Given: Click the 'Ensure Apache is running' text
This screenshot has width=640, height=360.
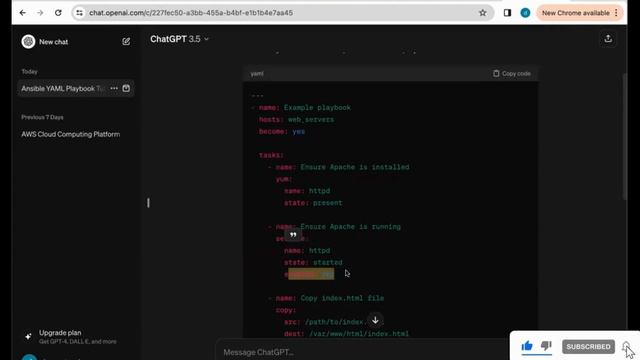Looking at the screenshot, I should (351, 227).
